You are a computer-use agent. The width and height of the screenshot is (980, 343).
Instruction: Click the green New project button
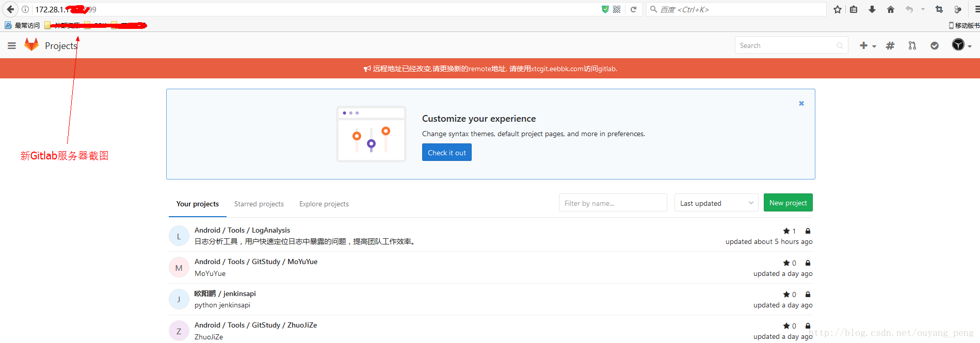[x=788, y=203]
